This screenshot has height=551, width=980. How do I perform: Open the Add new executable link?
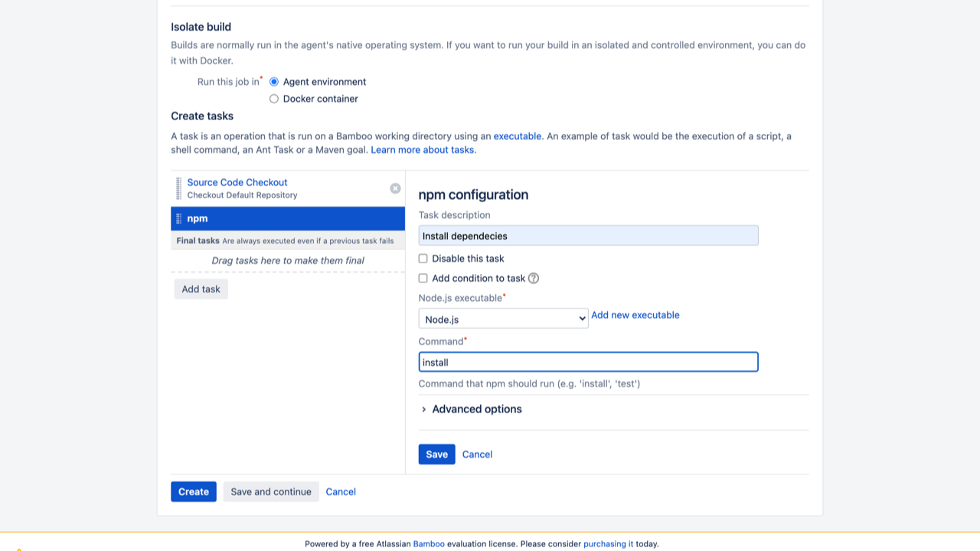[x=635, y=315]
